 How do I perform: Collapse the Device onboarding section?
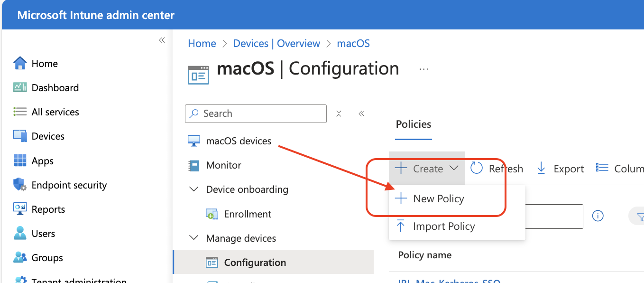click(x=193, y=189)
